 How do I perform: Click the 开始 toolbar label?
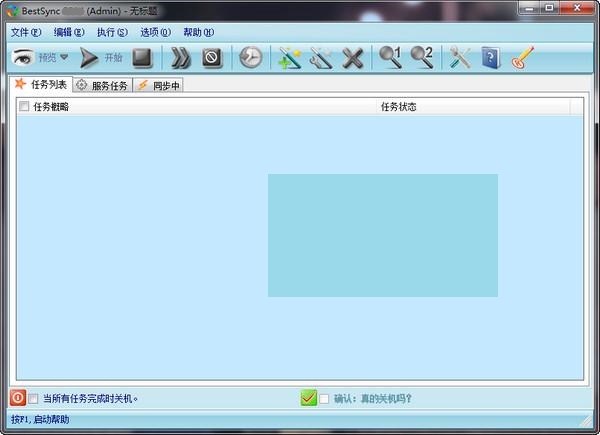[x=113, y=57]
